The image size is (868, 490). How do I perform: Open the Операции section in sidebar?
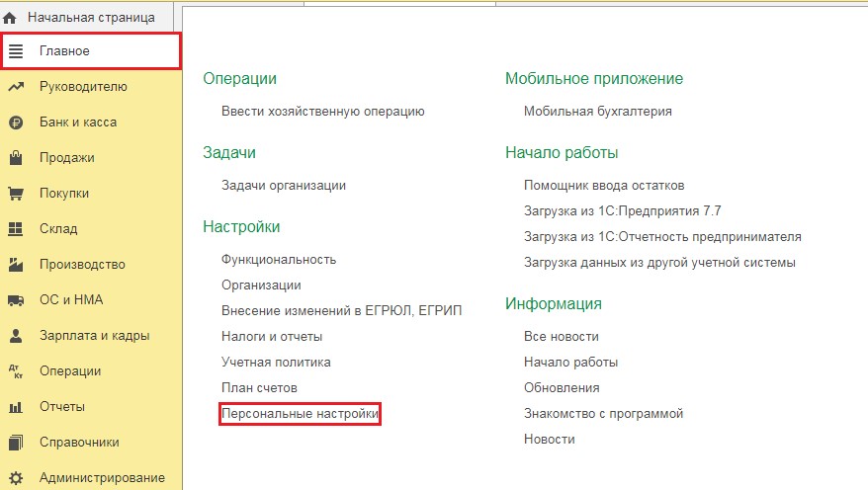69,371
